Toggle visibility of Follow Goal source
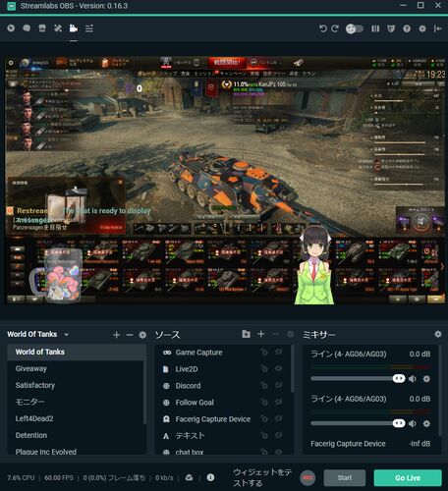The image size is (448, 491). coord(278,403)
